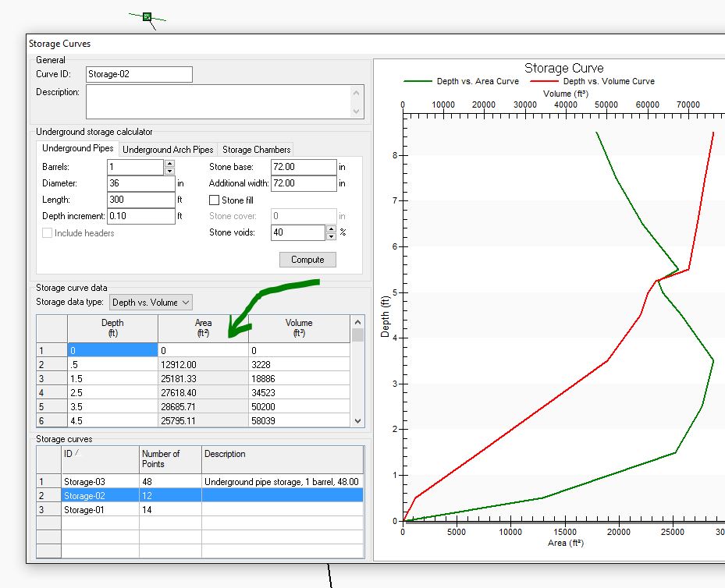This screenshot has width=725, height=588.
Task: Open the Underground Arch Pipes tab
Action: tap(167, 149)
